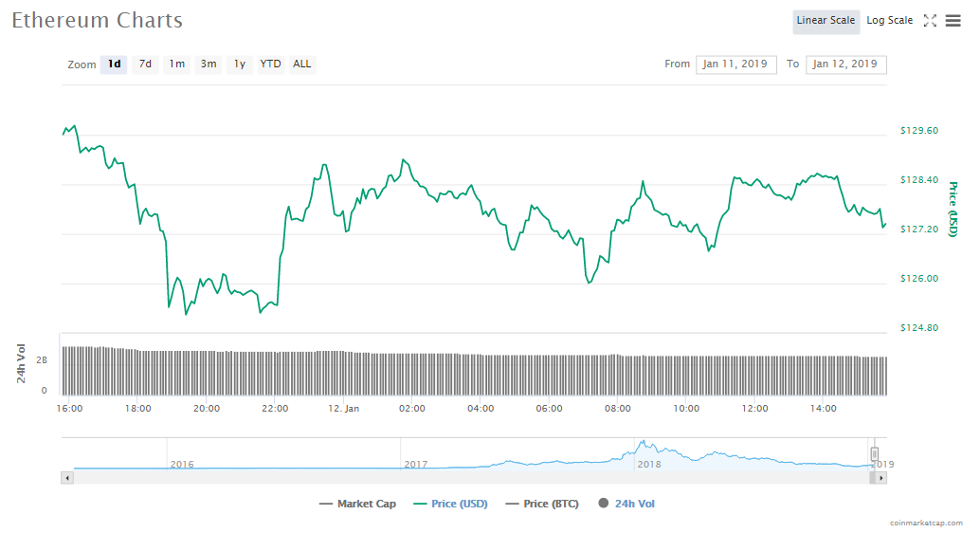Click the From date field

(736, 64)
